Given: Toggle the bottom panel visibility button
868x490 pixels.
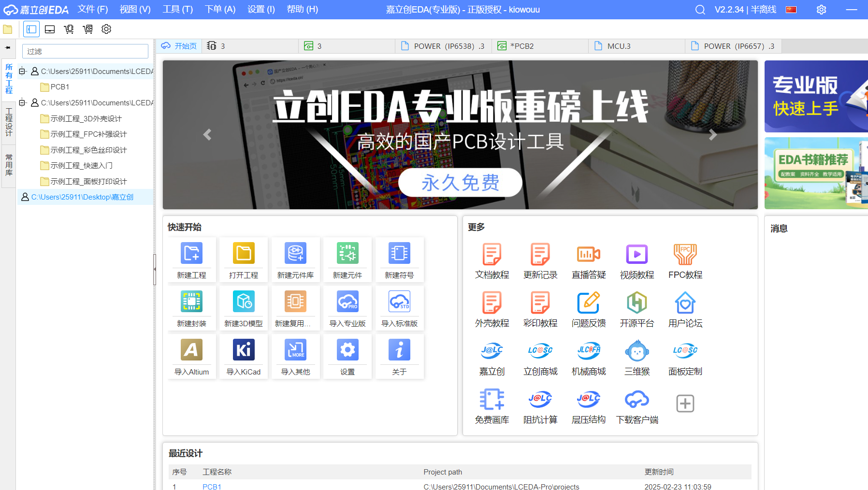Looking at the screenshot, I should pyautogui.click(x=50, y=29).
